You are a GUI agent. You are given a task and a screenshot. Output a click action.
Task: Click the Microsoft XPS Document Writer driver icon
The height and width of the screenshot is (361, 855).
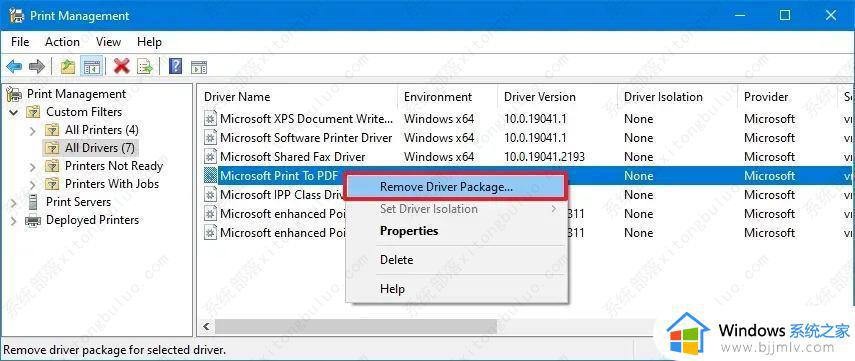(x=210, y=119)
